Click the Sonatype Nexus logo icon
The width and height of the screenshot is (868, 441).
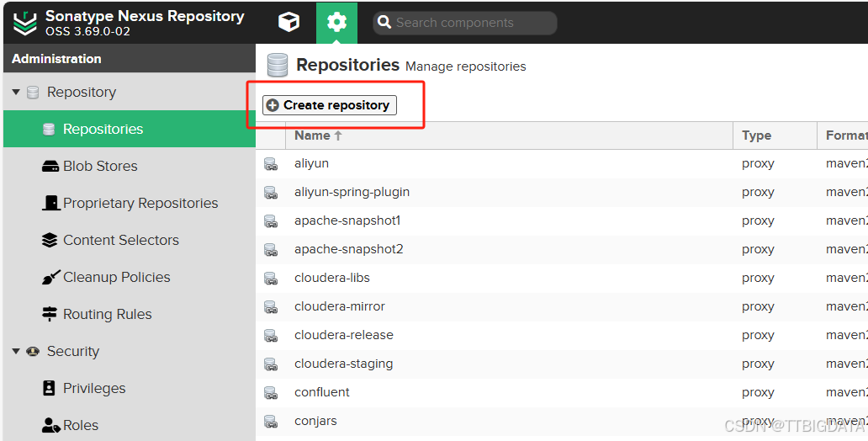25,24
